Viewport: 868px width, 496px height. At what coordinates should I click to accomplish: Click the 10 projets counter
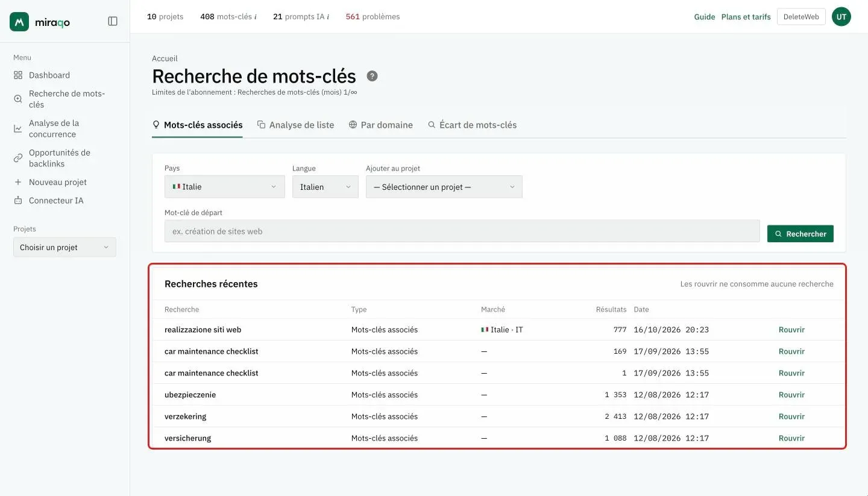(x=165, y=17)
